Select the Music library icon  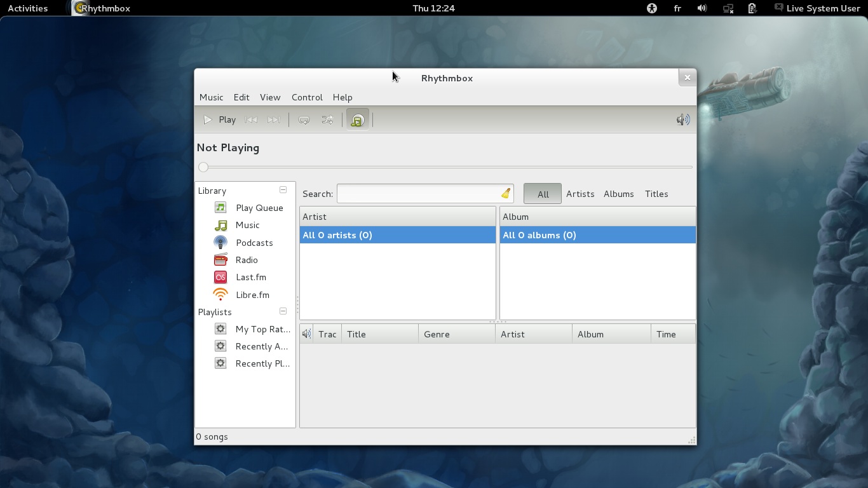point(220,225)
